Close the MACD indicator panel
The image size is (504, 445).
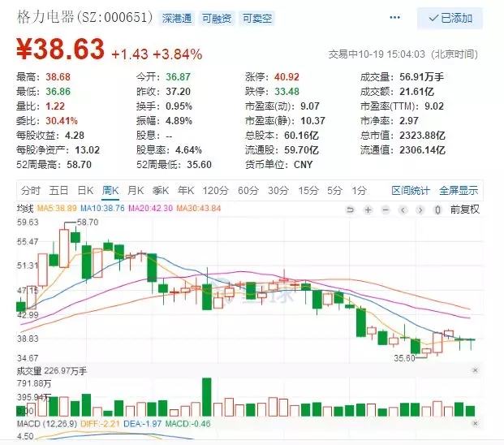pos(475,423)
